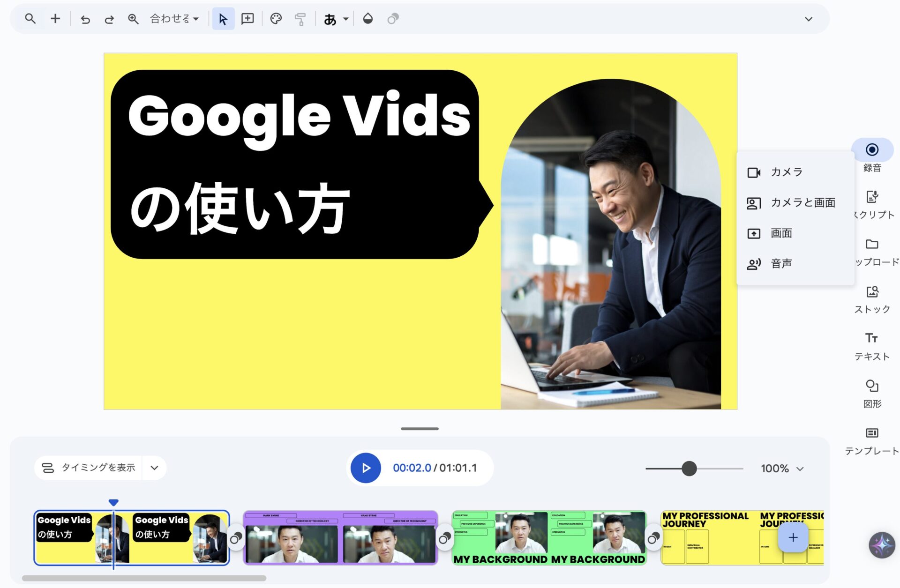
Task: Click the undo icon
Action: (x=85, y=19)
